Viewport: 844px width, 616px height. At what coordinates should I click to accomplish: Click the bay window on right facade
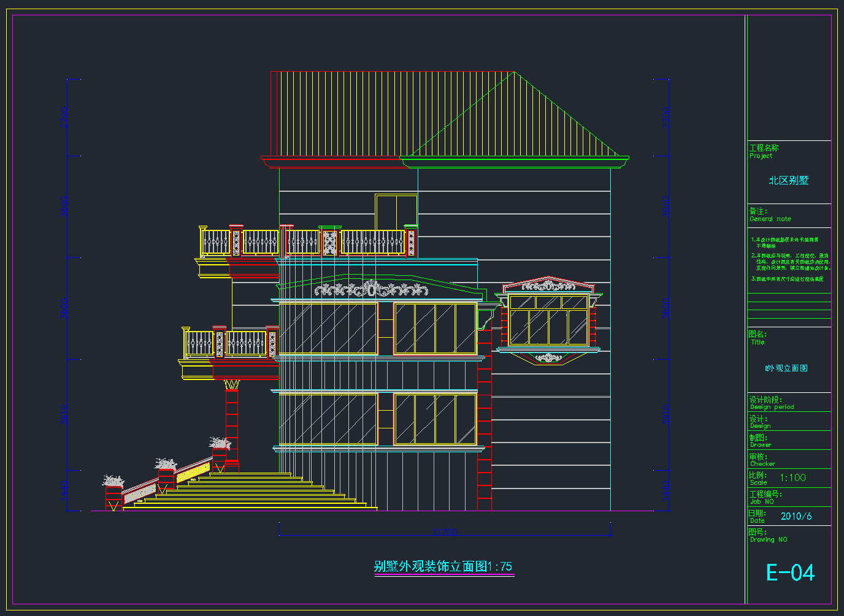[548, 320]
